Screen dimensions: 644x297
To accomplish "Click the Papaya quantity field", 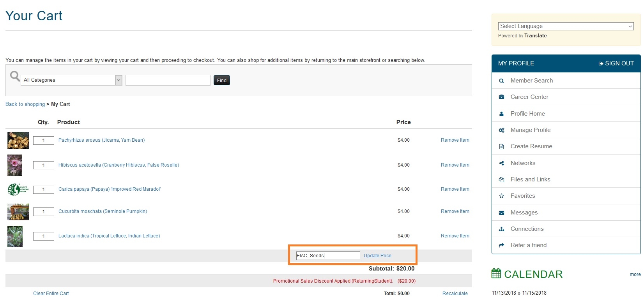I will [x=43, y=190].
